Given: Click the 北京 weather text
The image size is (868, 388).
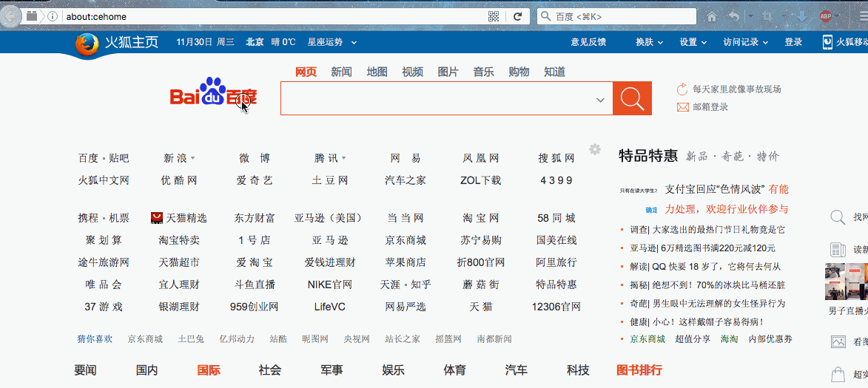Looking at the screenshot, I should coord(255,42).
